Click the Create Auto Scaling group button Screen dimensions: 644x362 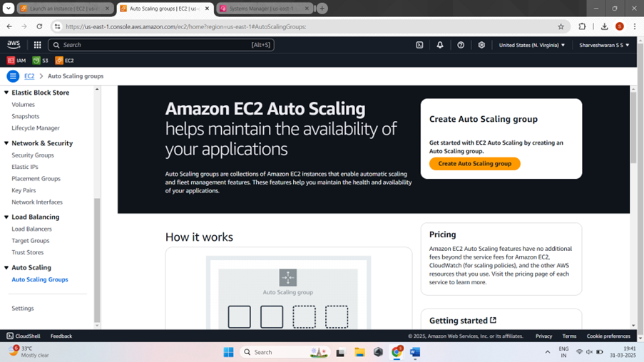[475, 163]
